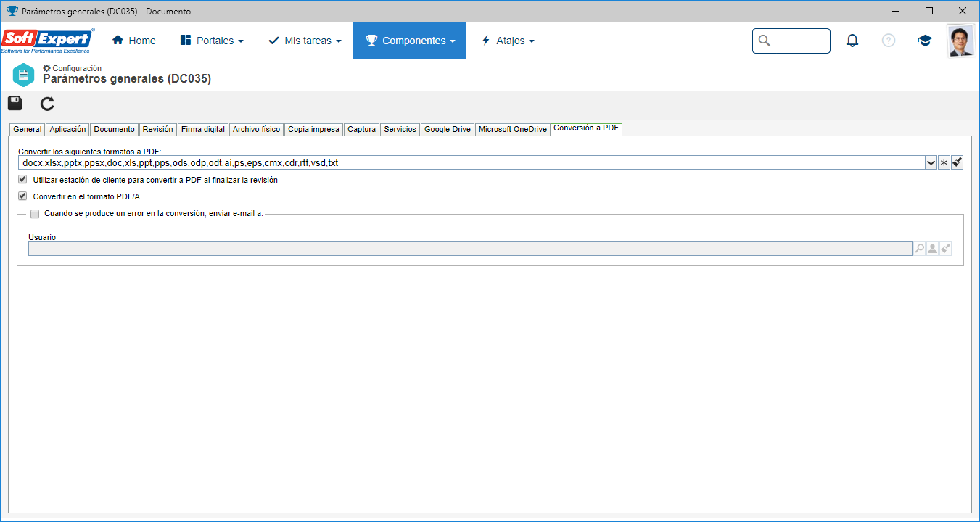Open the Componentes dropdown menu
Viewport: 980px width, 522px height.
tap(410, 41)
